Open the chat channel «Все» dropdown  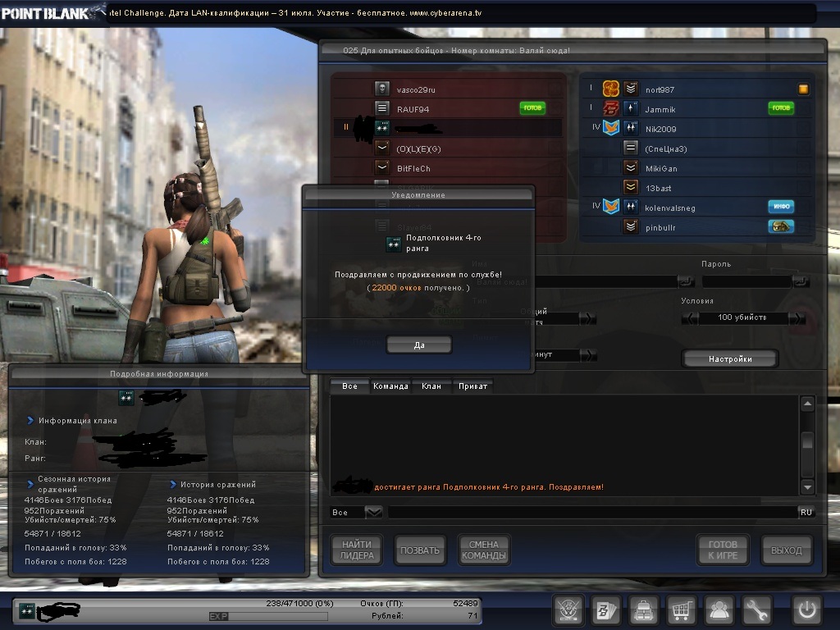tap(373, 512)
